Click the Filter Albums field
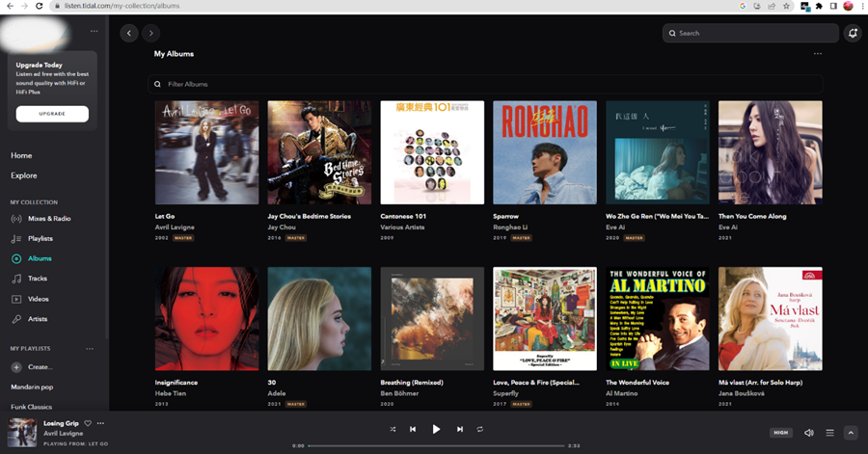Image resolution: width=868 pixels, height=454 pixels. click(485, 84)
